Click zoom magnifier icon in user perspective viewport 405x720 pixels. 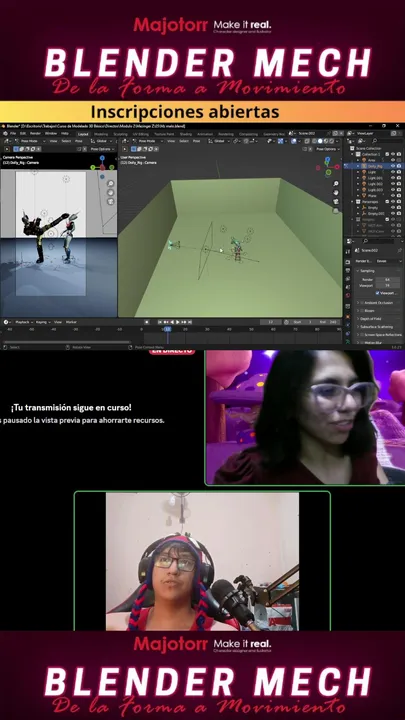point(336,184)
